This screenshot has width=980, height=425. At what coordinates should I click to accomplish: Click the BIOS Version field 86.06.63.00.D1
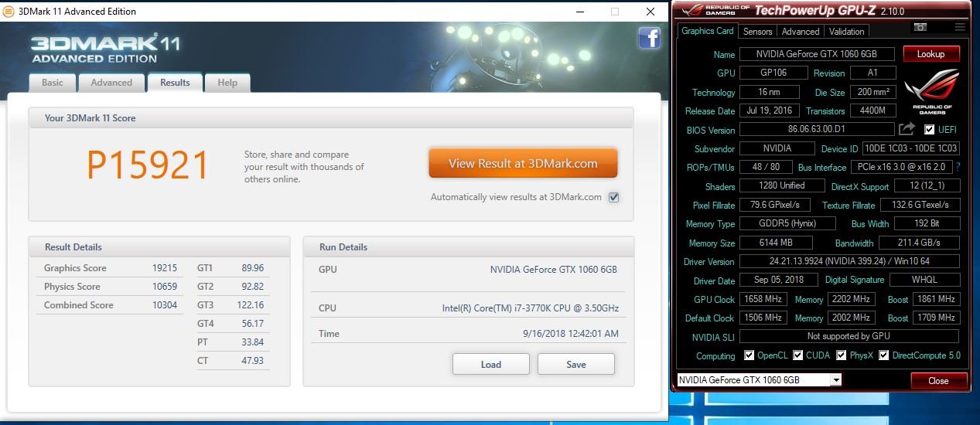pos(816,130)
